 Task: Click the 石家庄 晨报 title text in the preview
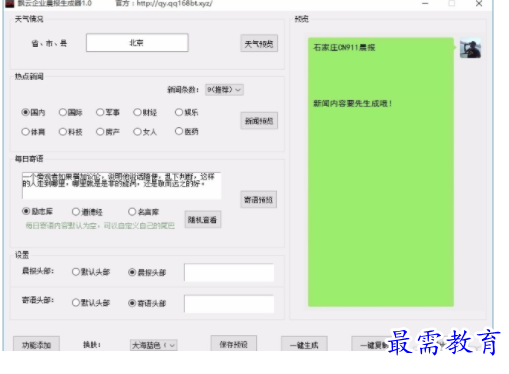point(344,48)
